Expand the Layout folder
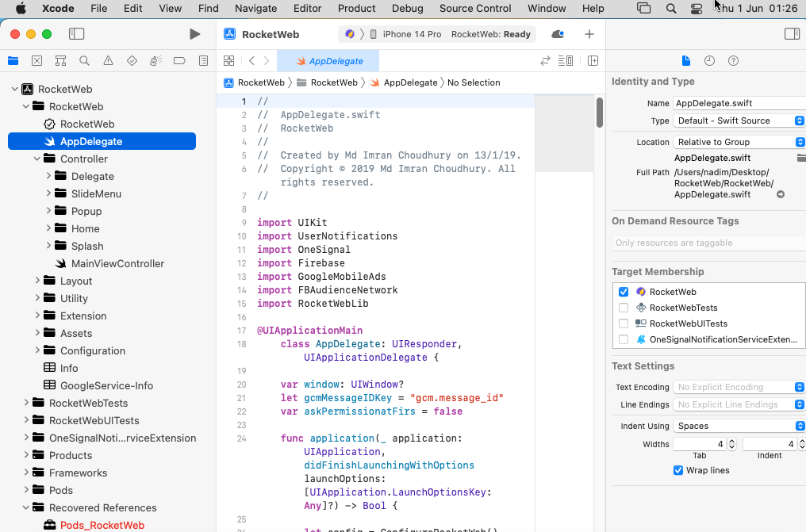The height and width of the screenshot is (532, 806). coord(37,281)
